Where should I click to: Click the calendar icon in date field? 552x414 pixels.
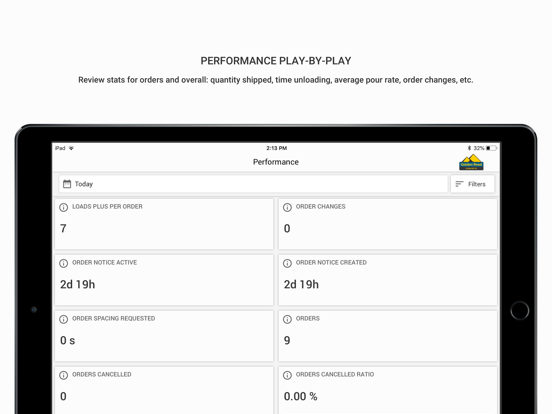67,184
